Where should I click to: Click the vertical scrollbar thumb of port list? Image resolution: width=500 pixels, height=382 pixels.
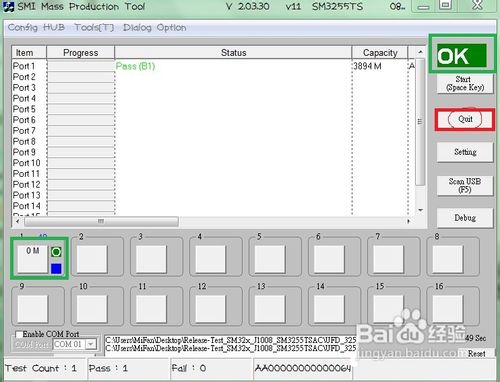click(x=420, y=122)
